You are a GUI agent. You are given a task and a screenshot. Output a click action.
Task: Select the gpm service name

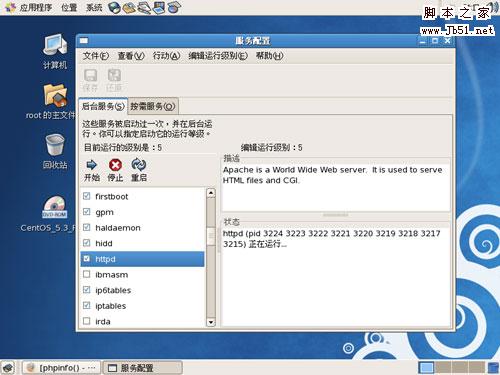(x=104, y=212)
